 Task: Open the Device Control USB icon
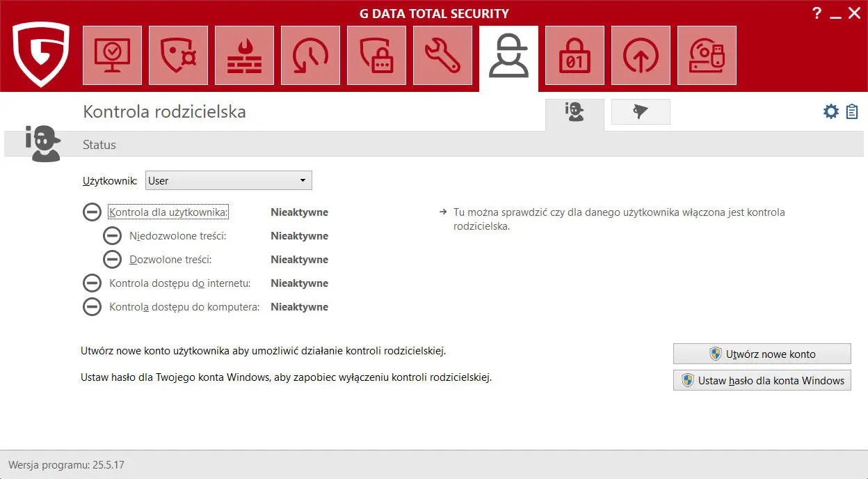(707, 56)
